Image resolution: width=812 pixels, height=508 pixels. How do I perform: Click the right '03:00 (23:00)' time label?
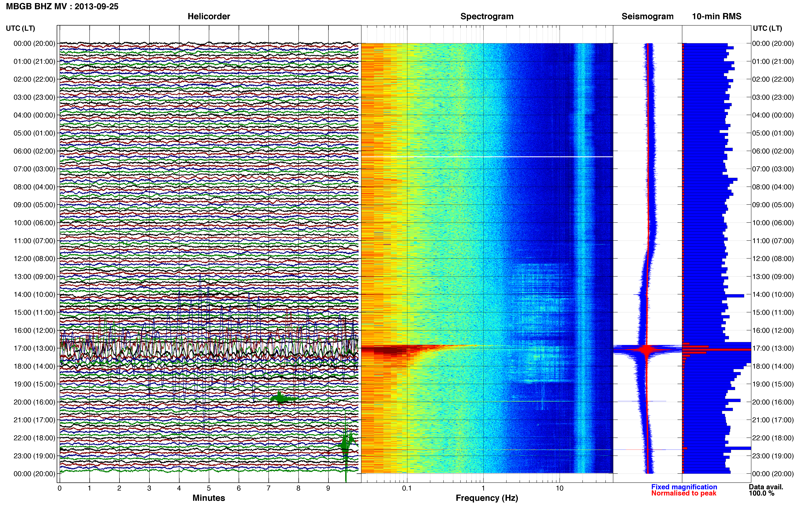(773, 97)
